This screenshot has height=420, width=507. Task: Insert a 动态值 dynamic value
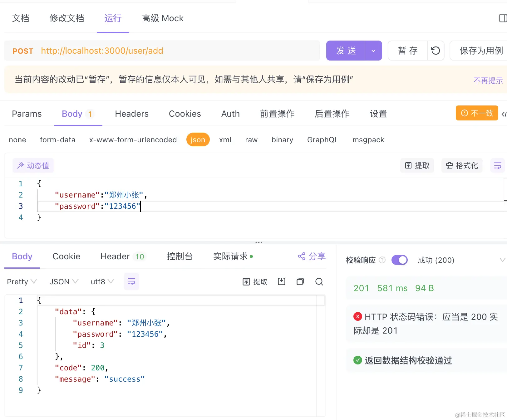[33, 165]
